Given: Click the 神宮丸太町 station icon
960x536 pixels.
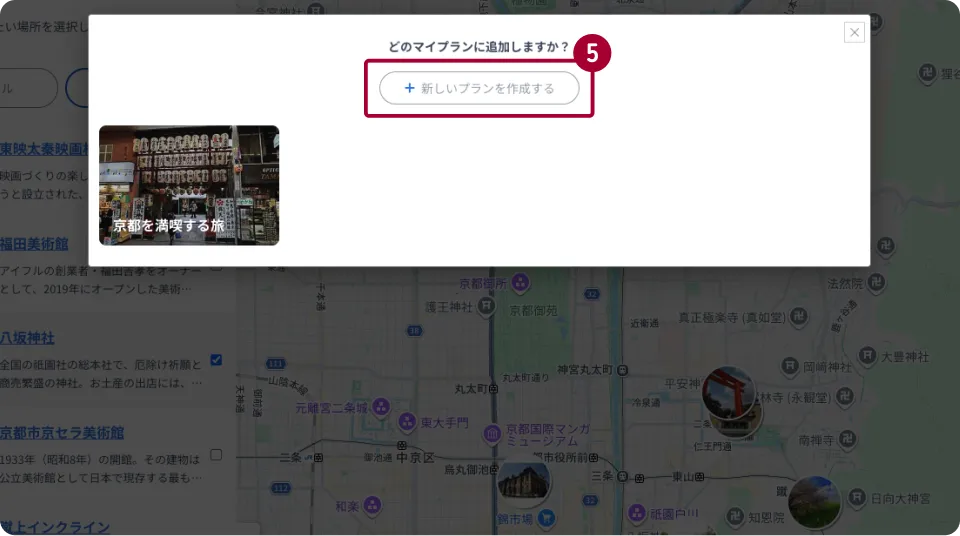Looking at the screenshot, I should (623, 370).
